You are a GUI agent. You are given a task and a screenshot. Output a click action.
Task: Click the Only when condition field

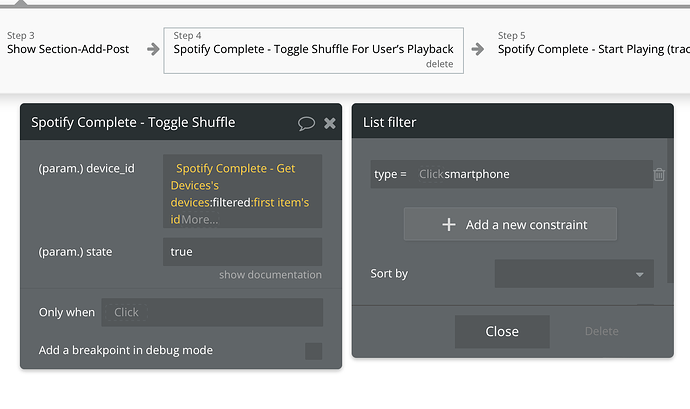click(212, 312)
